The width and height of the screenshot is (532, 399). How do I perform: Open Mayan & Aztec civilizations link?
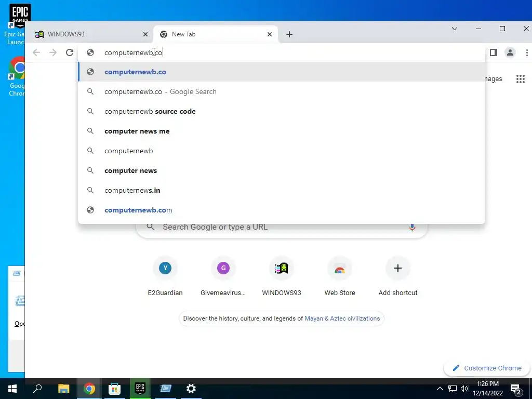point(342,318)
